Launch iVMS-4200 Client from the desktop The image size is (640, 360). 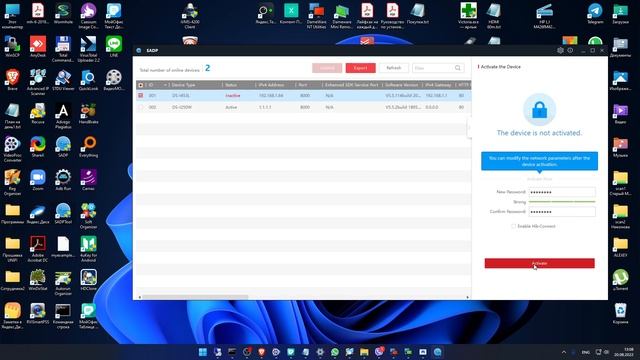click(x=190, y=16)
